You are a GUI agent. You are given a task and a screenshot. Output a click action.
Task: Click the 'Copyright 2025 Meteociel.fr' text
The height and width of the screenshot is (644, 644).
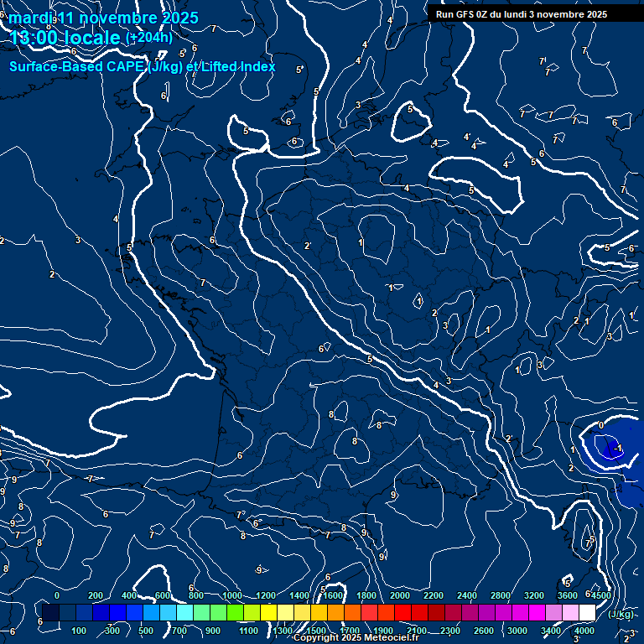[356, 637]
